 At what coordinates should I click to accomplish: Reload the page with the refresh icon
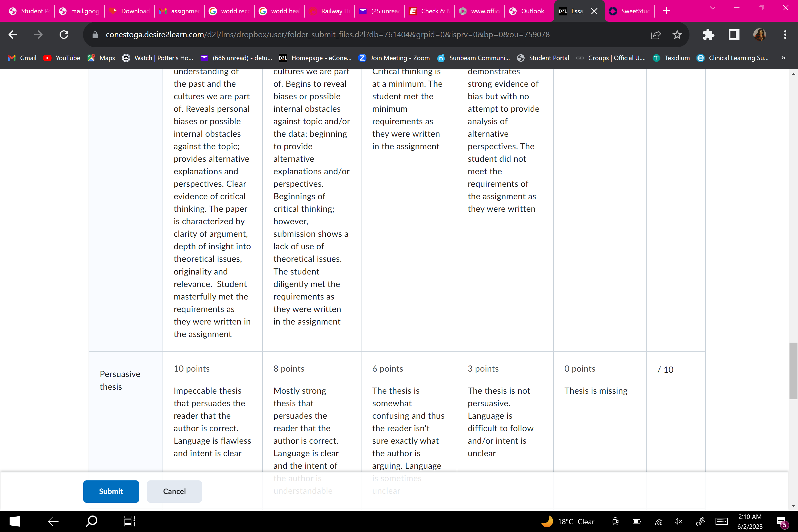[x=64, y=35]
